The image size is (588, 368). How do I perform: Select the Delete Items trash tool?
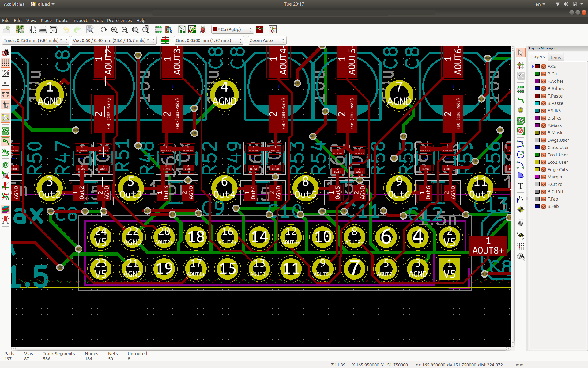tap(521, 223)
